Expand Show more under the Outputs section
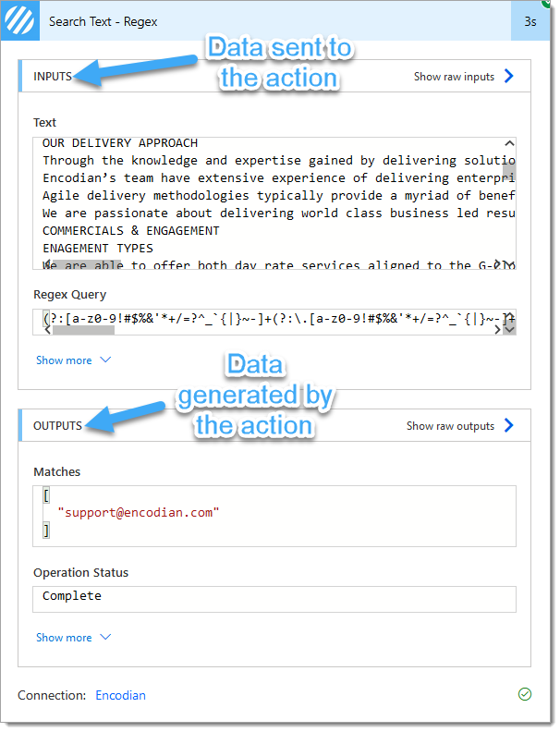 (x=73, y=638)
